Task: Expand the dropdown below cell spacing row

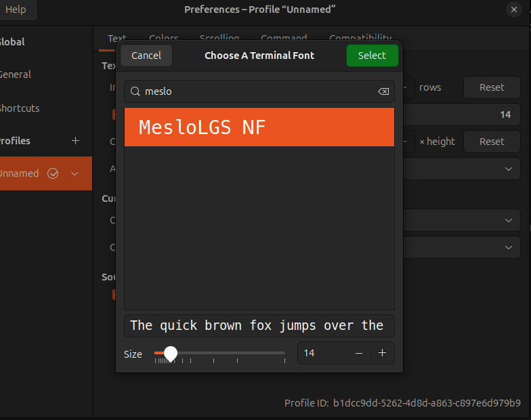Action: click(x=461, y=169)
